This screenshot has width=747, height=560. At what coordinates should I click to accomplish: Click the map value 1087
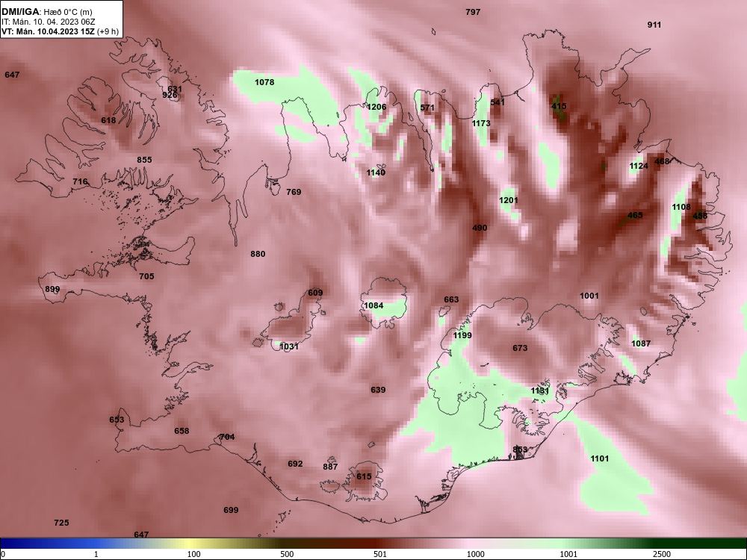(641, 343)
